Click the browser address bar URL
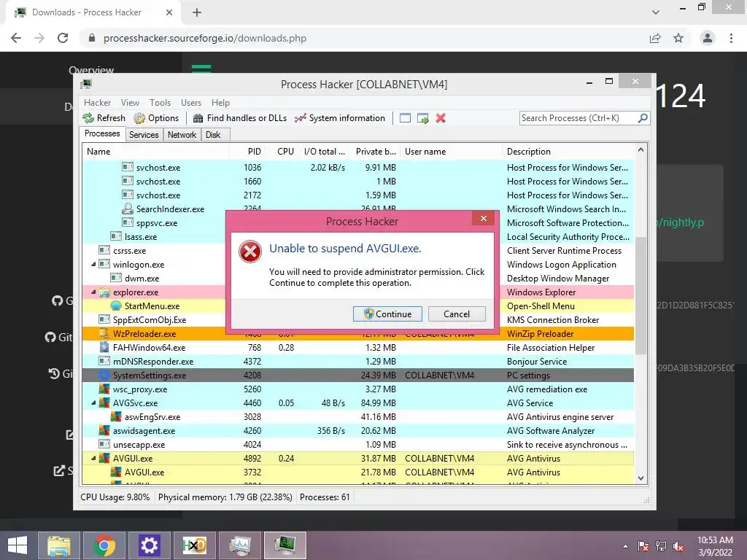747x560 pixels. pyautogui.click(x=205, y=38)
